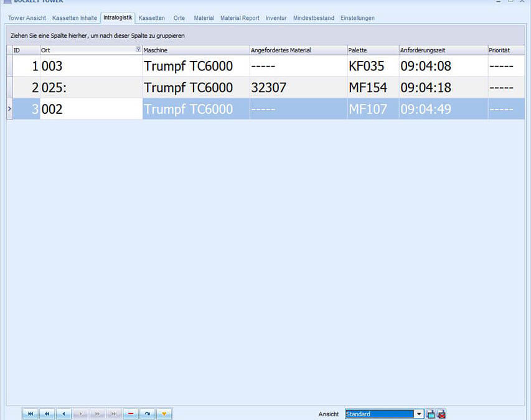Refresh the data with arrow button
Viewport: 531px width, 420px height.
tap(148, 414)
